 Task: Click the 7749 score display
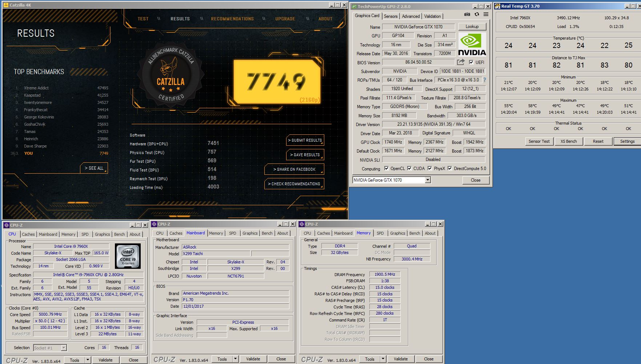(x=277, y=82)
